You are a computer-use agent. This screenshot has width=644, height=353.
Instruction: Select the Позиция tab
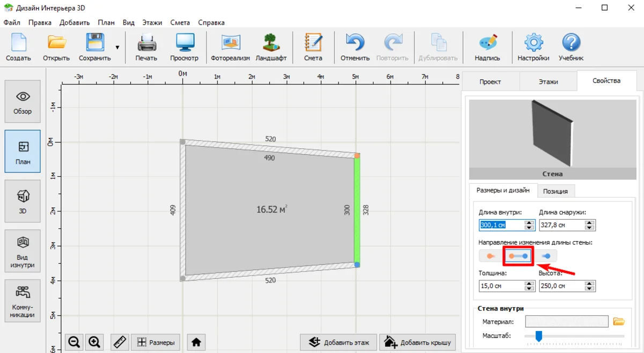coord(556,191)
